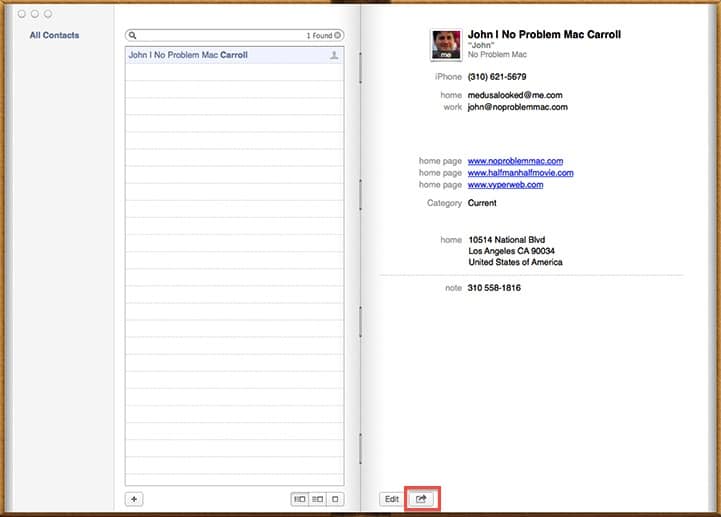Select John I No Problem Mac Carroll row
This screenshot has height=517, width=721.
234,55
